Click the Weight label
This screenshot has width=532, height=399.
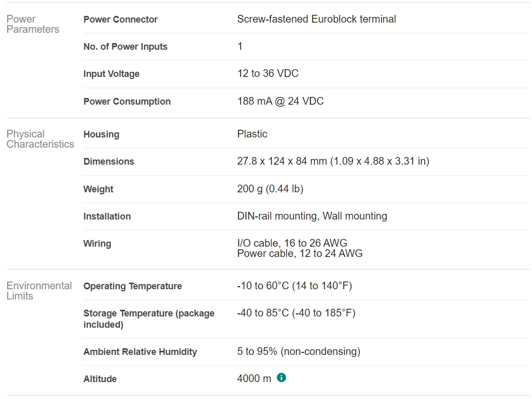(x=98, y=189)
